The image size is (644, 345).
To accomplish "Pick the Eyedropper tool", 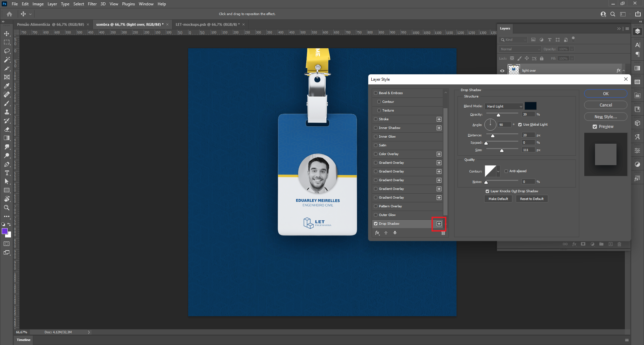I will pyautogui.click(x=7, y=86).
